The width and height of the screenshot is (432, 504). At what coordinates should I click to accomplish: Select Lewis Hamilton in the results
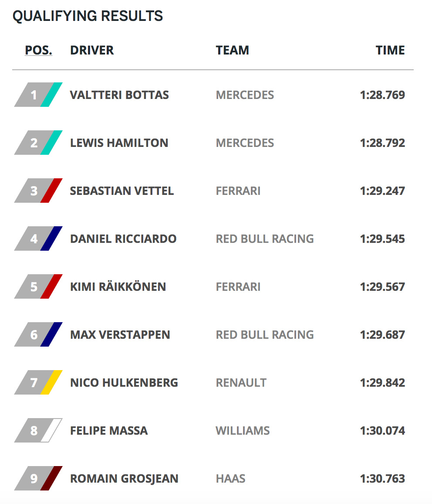[x=119, y=143]
